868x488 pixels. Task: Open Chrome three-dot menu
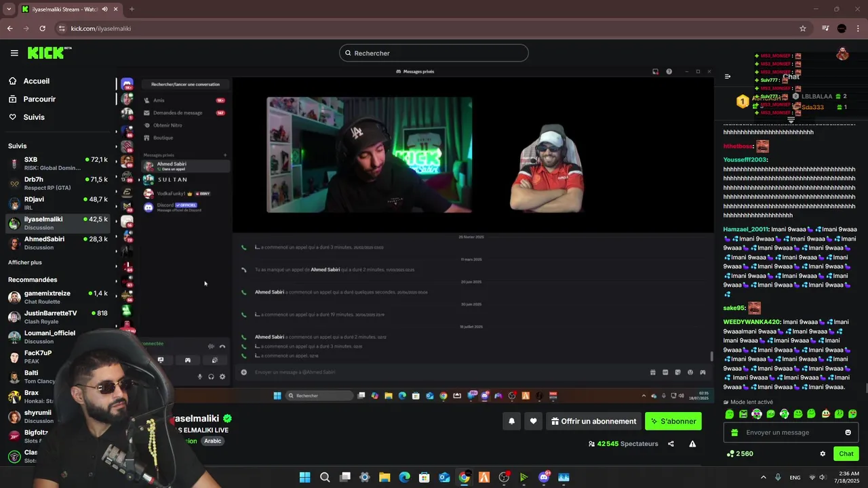tap(859, 28)
